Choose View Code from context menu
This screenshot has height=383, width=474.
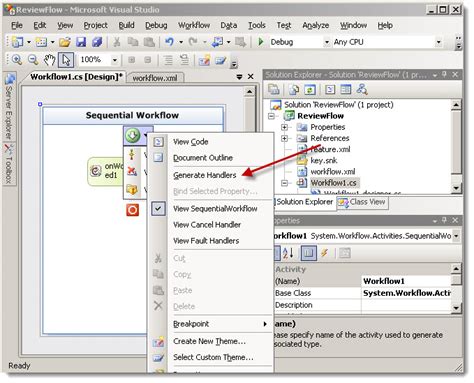190,142
